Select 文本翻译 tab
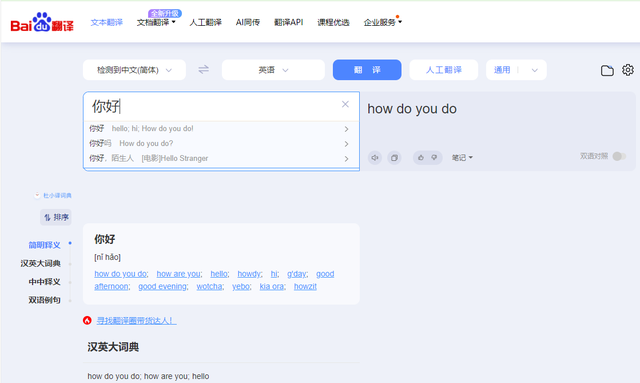This screenshot has width=640, height=383. (x=107, y=22)
